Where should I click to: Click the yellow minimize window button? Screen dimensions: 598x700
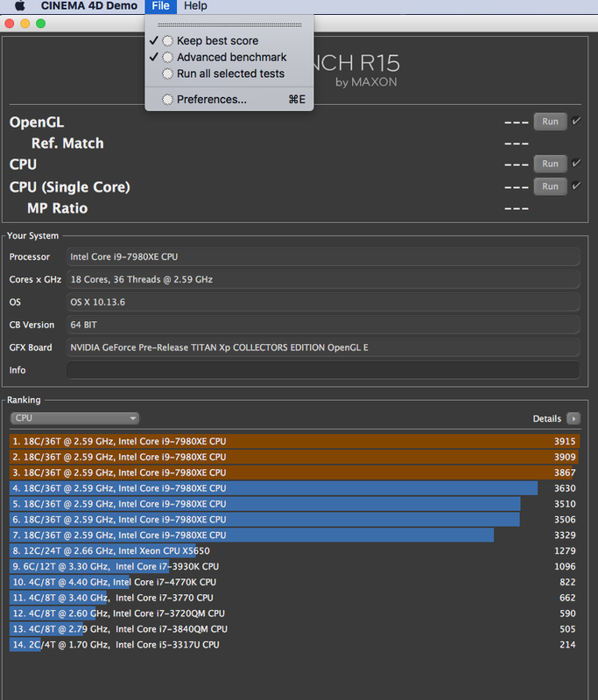[25, 24]
